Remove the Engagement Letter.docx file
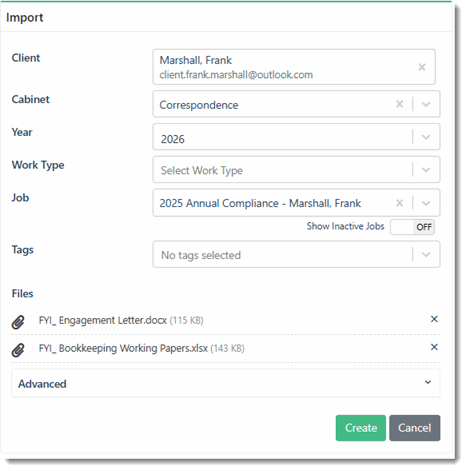This screenshot has height=466, width=462. 434,319
